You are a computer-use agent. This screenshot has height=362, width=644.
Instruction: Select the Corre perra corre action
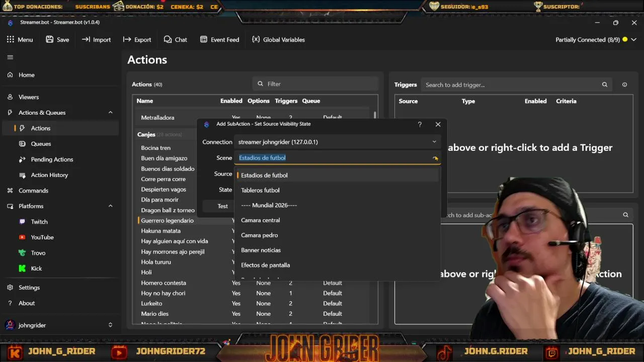point(164,179)
